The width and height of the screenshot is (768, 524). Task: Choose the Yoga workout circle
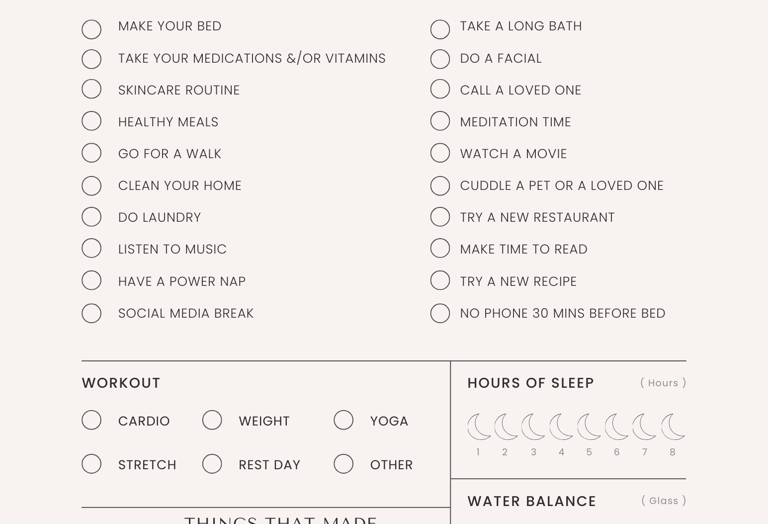tap(344, 420)
